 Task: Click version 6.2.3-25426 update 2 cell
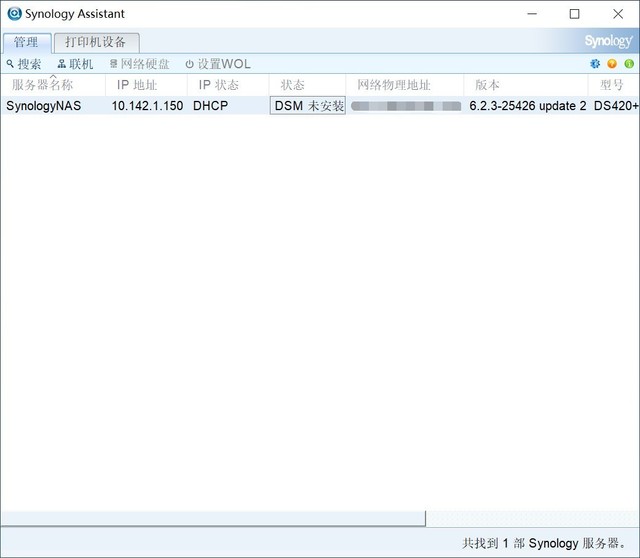(527, 106)
